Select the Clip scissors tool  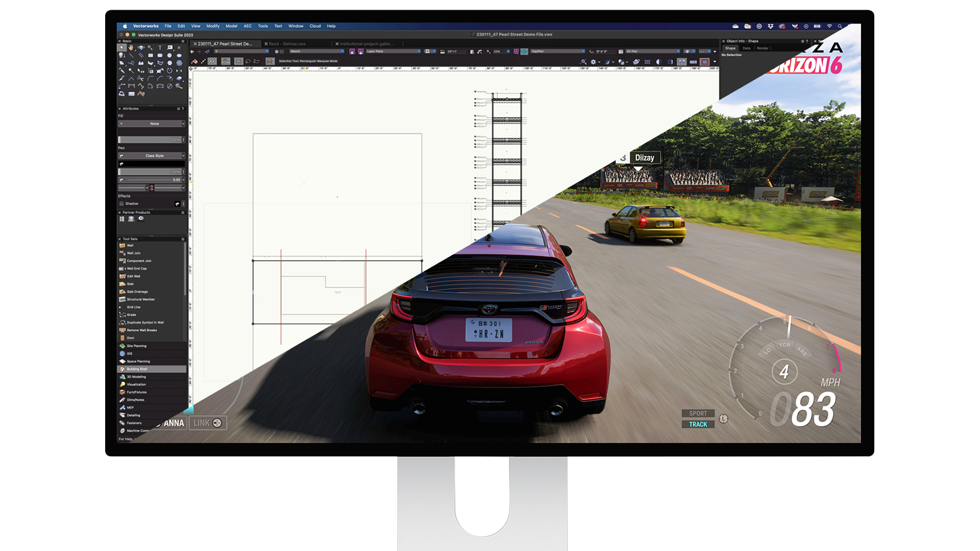(141, 78)
